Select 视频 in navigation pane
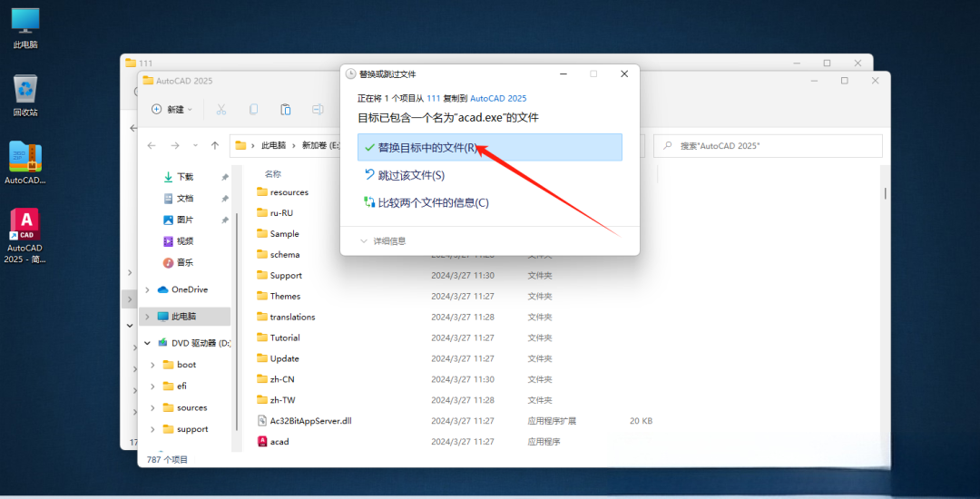The width and height of the screenshot is (980, 499). (x=186, y=241)
